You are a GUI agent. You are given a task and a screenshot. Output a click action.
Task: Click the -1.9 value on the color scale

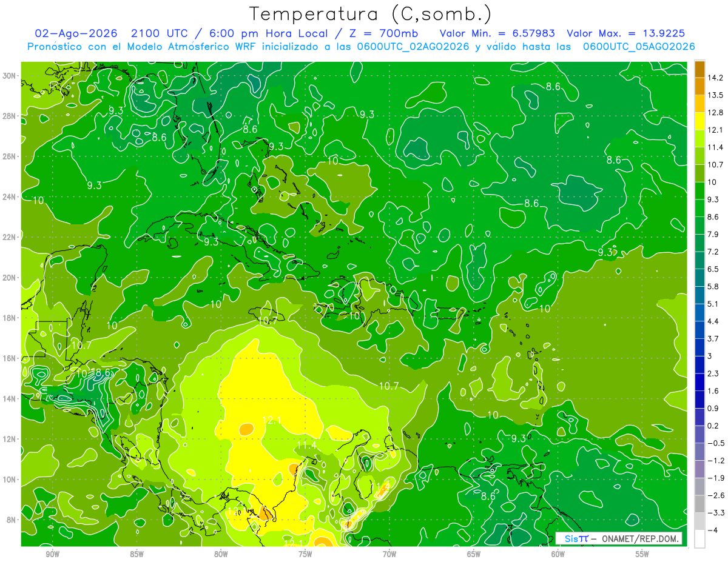tap(715, 478)
